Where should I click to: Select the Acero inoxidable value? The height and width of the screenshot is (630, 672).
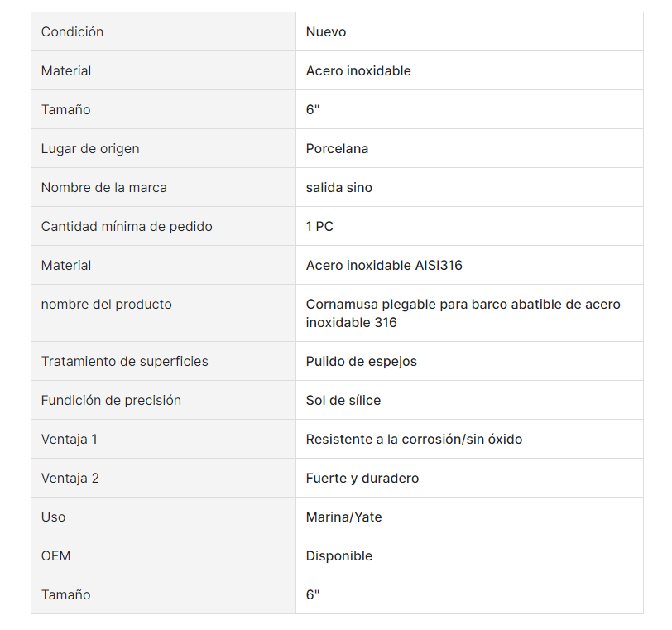point(358,70)
